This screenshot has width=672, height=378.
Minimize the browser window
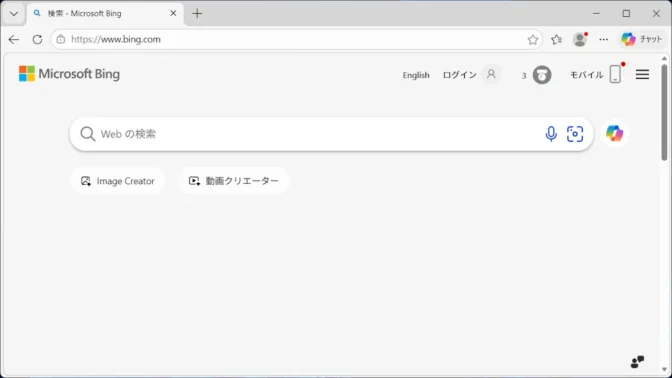point(596,14)
